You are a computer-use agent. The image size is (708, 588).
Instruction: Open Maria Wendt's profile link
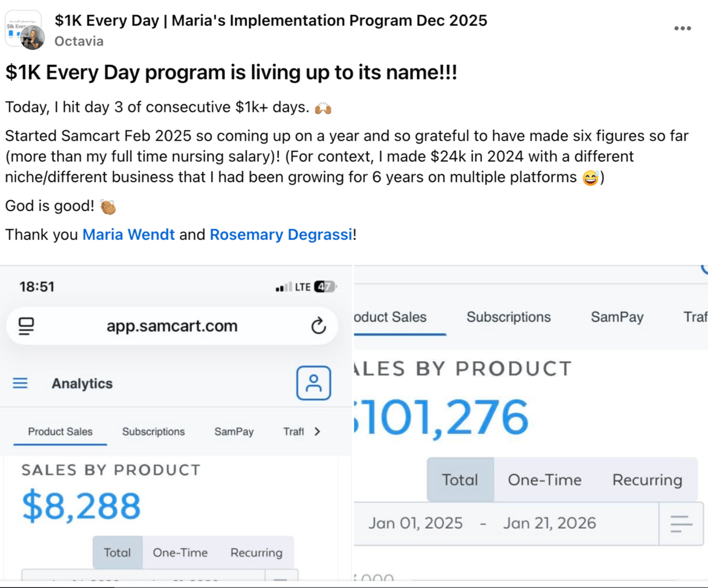coord(129,235)
